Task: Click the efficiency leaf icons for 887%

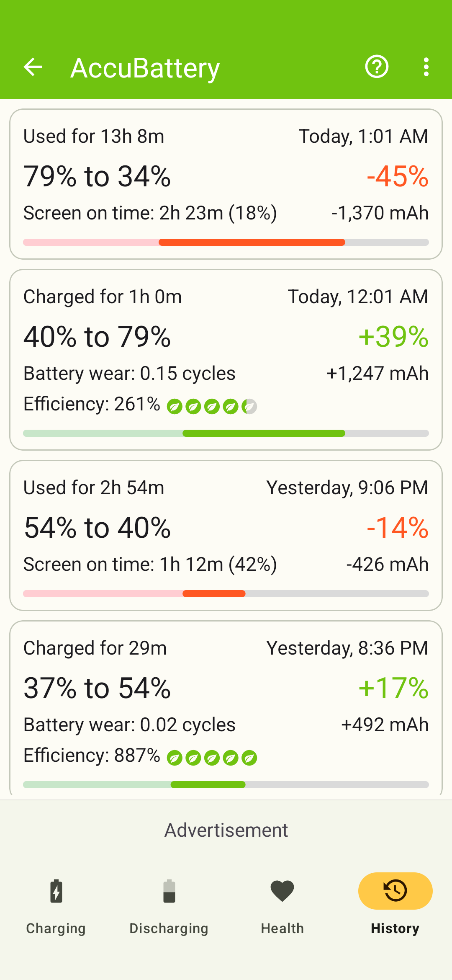Action: [x=212, y=758]
